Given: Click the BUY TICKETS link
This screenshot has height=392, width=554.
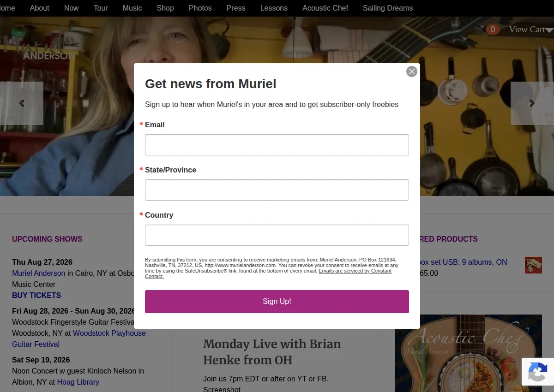Looking at the screenshot, I should pos(36,295).
